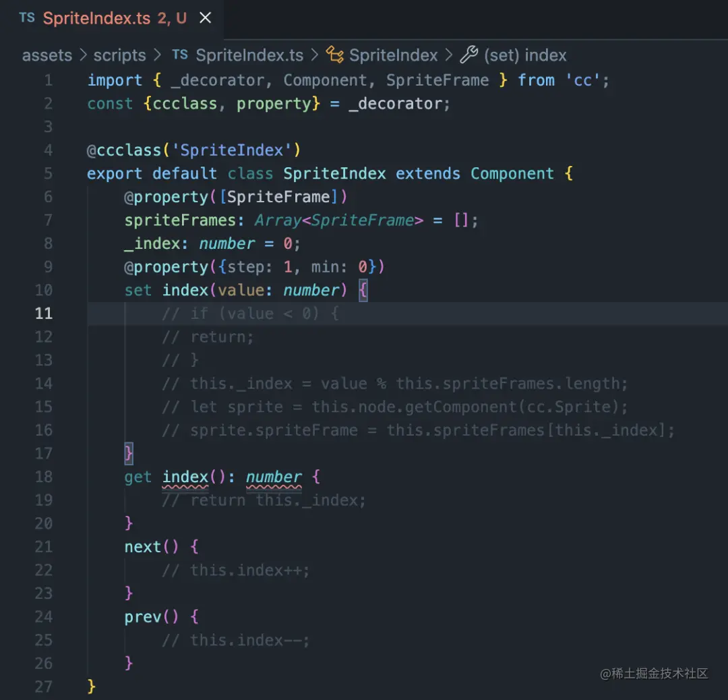Click highlighted opening brace on line 10
Image resolution: width=728 pixels, height=700 pixels.
pos(363,291)
